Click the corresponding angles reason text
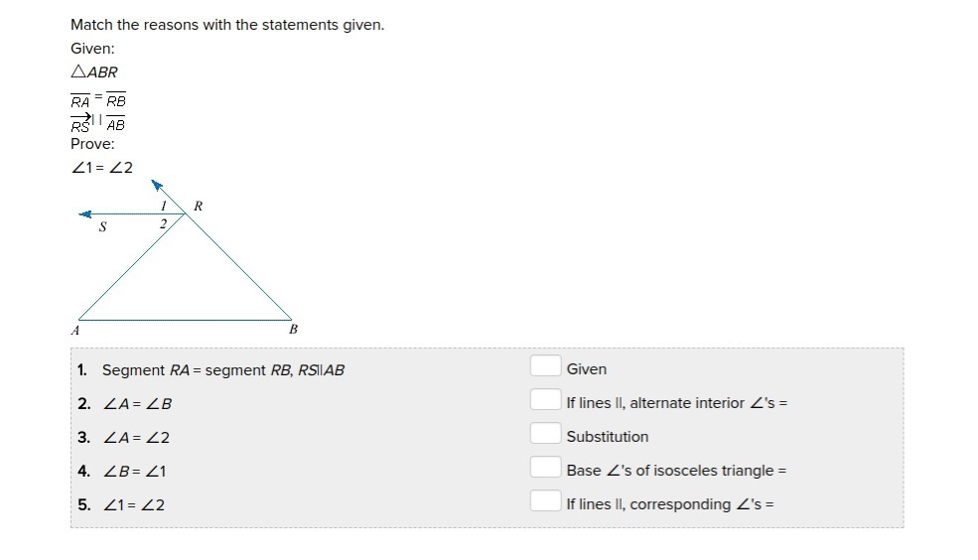Viewport: 978px width, 560px height. [x=670, y=503]
